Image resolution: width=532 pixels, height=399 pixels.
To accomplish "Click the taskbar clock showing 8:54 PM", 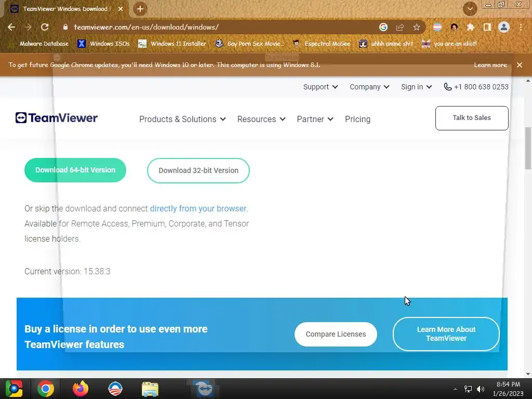I will (508, 389).
